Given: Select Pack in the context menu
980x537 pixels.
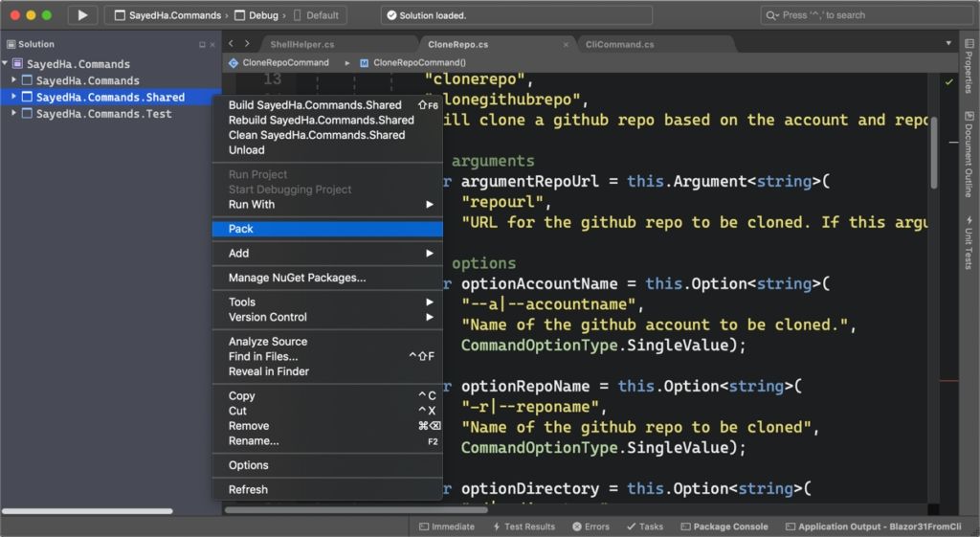Looking at the screenshot, I should [327, 229].
